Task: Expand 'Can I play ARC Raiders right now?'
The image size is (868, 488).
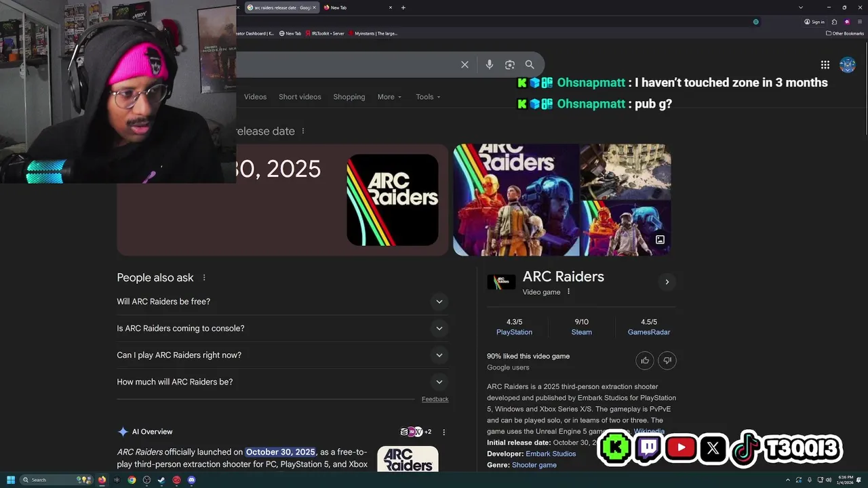Action: 282,355
